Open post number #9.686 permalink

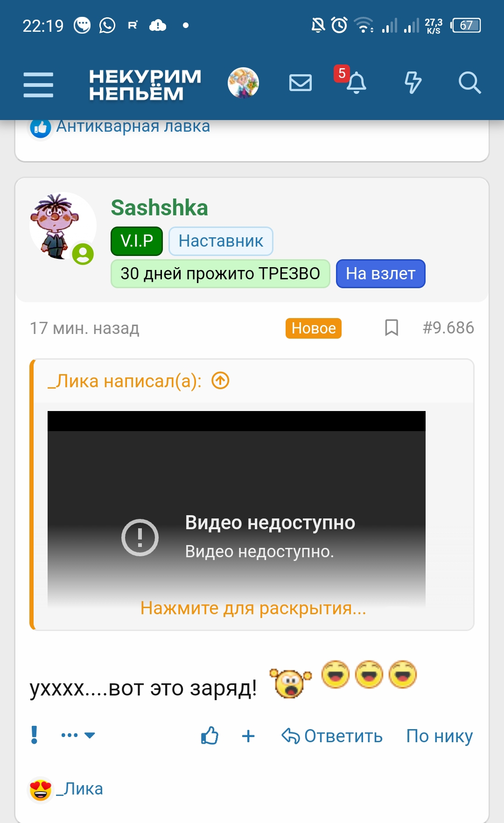[x=448, y=328]
